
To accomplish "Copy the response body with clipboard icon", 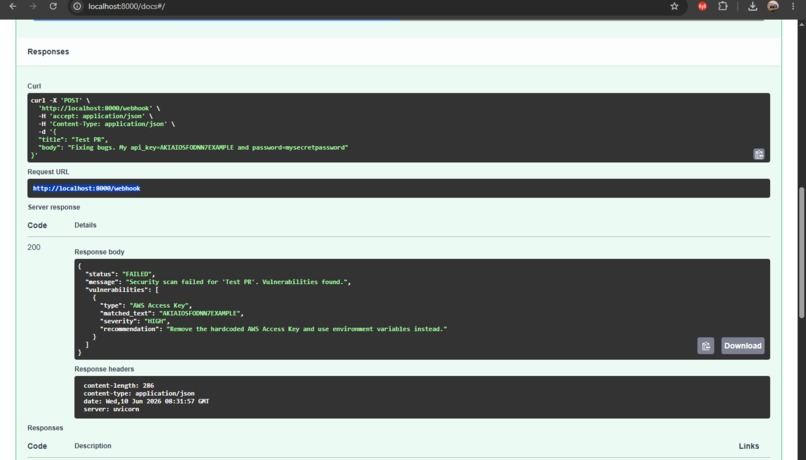I will pyautogui.click(x=706, y=346).
